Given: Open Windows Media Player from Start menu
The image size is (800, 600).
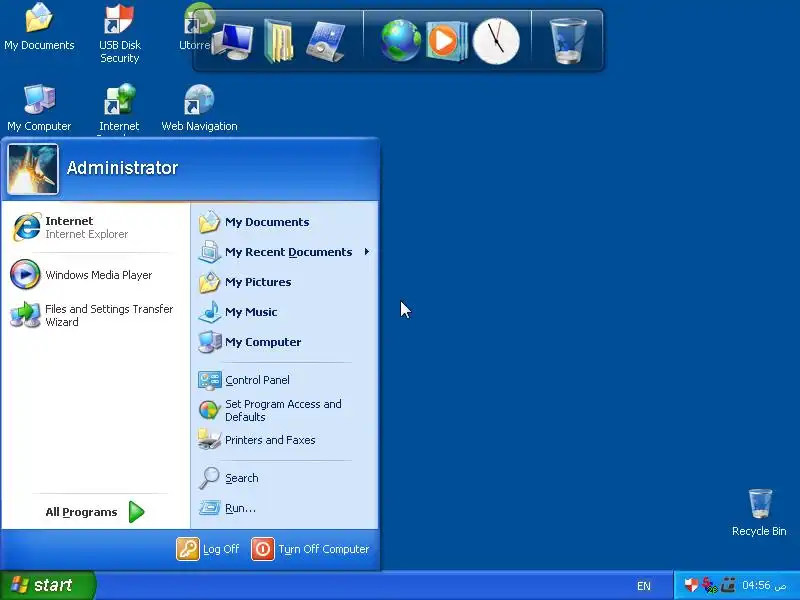Looking at the screenshot, I should [x=95, y=274].
